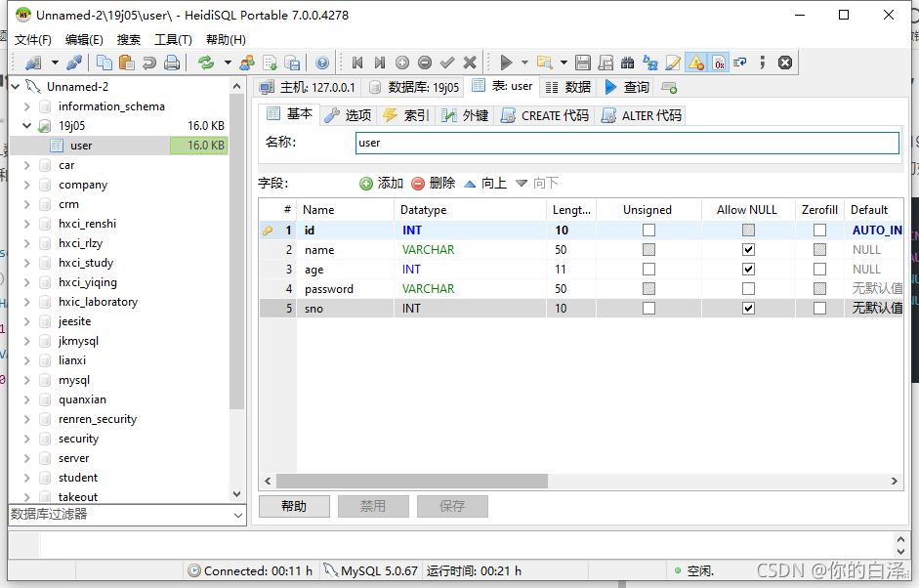Collapse the 19j05 database node
The image size is (919, 588).
[27, 125]
